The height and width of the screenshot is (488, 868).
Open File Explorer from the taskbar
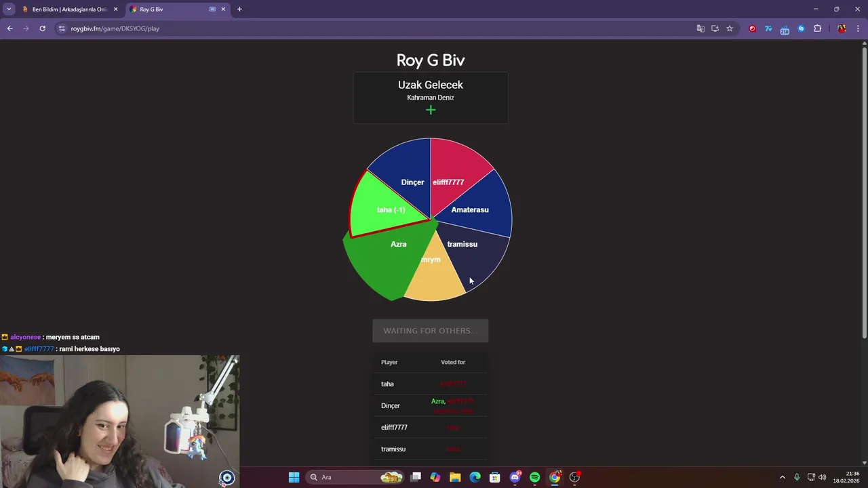[x=455, y=477]
